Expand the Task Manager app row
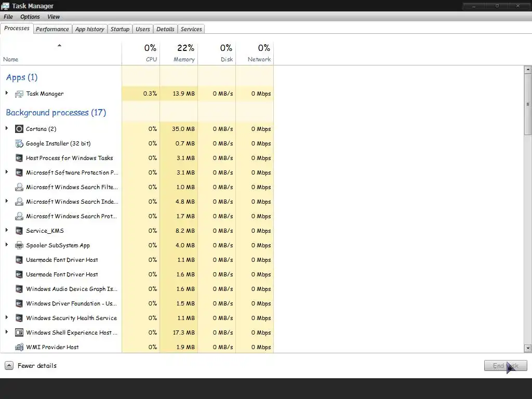The height and width of the screenshot is (399, 532). (6, 92)
